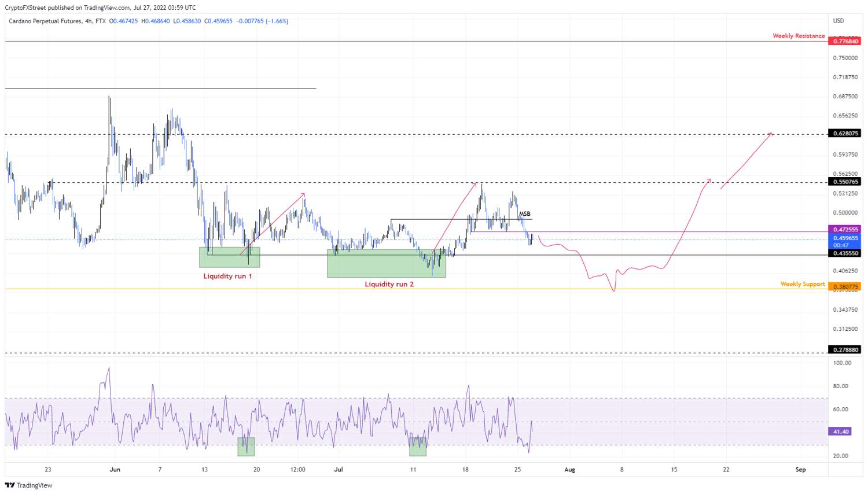Select the Aug date on time axis
This screenshot has width=868, height=494.
[570, 470]
